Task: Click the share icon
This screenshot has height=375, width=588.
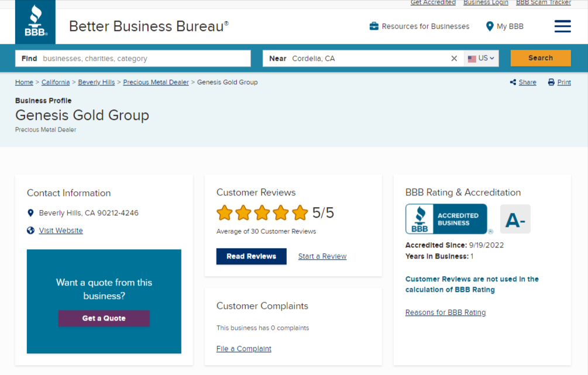Action: [x=513, y=82]
